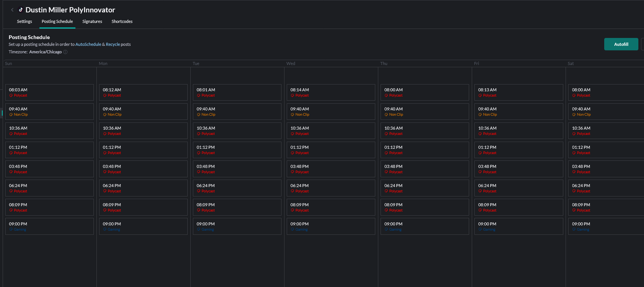The width and height of the screenshot is (644, 287).
Task: Open the Shortcodes tab
Action: 122,22
